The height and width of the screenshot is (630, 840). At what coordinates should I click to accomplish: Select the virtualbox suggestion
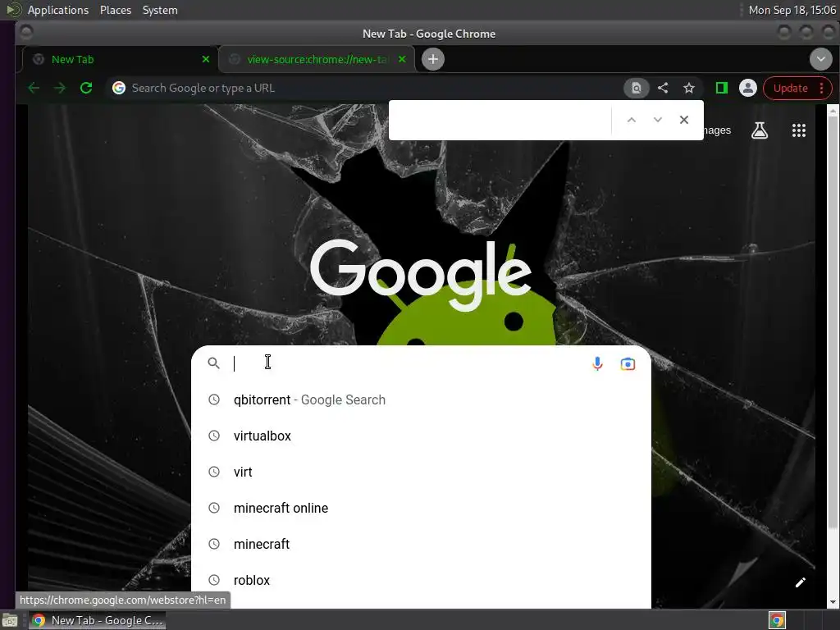coord(421,436)
